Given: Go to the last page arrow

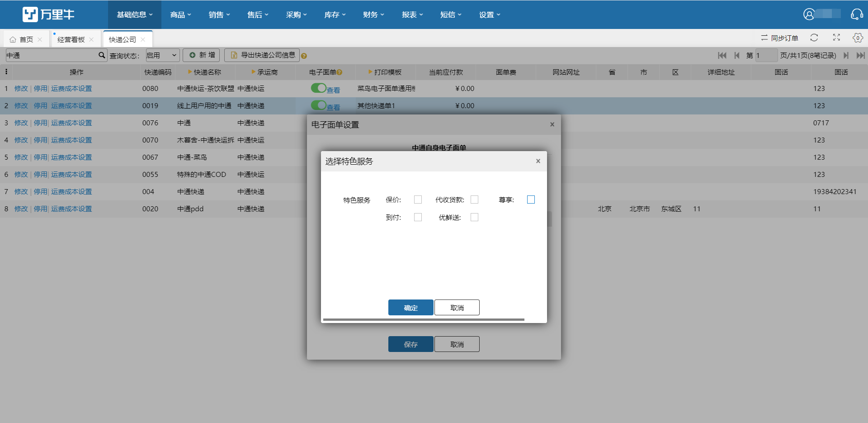Looking at the screenshot, I should tap(860, 55).
